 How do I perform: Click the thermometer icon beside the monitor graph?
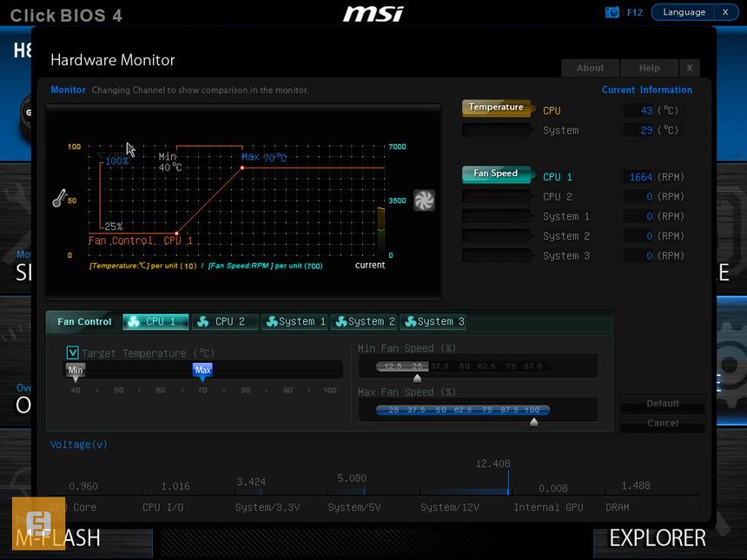click(59, 198)
